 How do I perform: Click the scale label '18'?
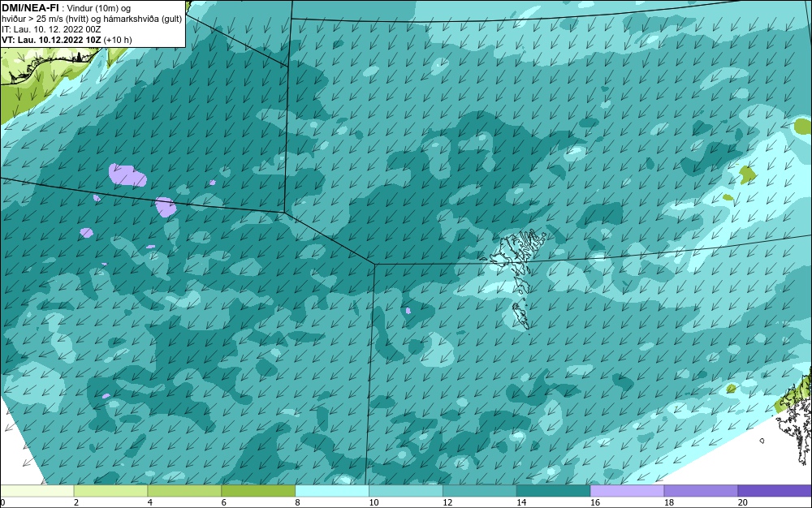[x=668, y=502]
